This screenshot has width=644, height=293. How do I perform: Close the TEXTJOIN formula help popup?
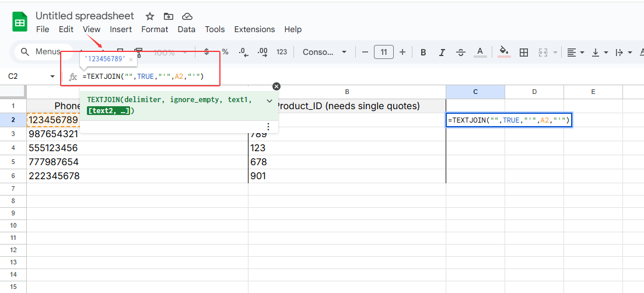click(x=276, y=86)
